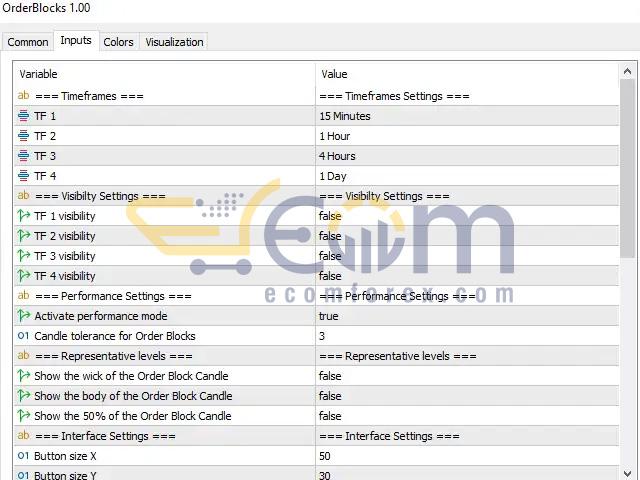Click the enum icon beside TF 3
This screenshot has height=480, width=640.
tap(23, 156)
